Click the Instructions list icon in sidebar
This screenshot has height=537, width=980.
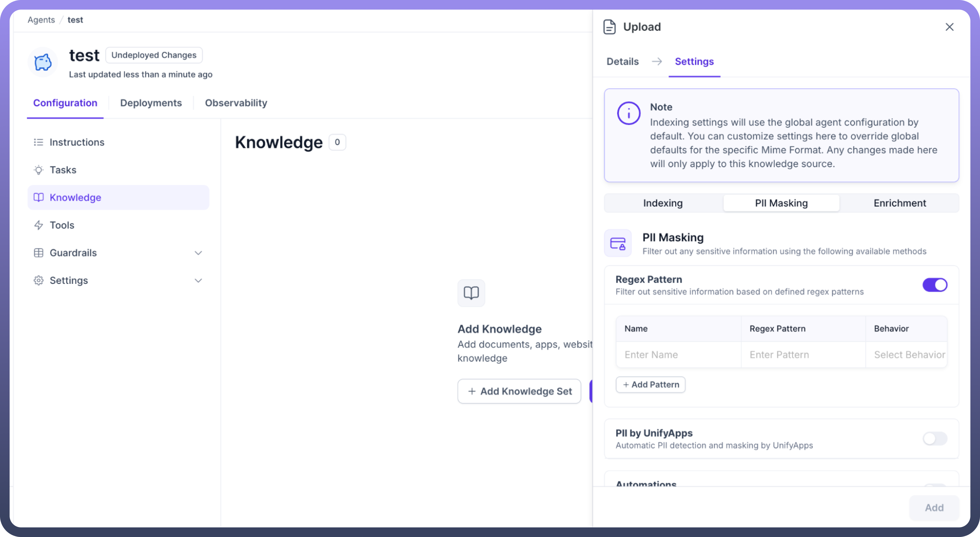click(x=38, y=142)
